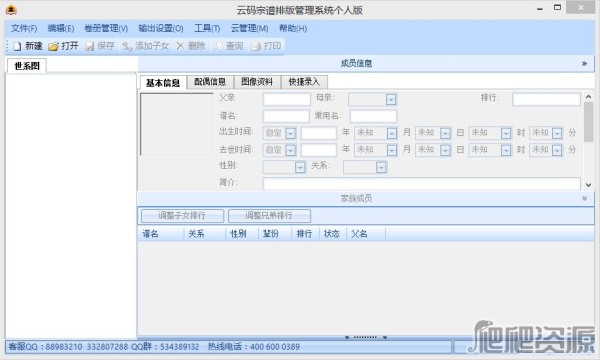Click the 查询 (Search) magnifier icon
The image size is (600, 360).
[218, 46]
